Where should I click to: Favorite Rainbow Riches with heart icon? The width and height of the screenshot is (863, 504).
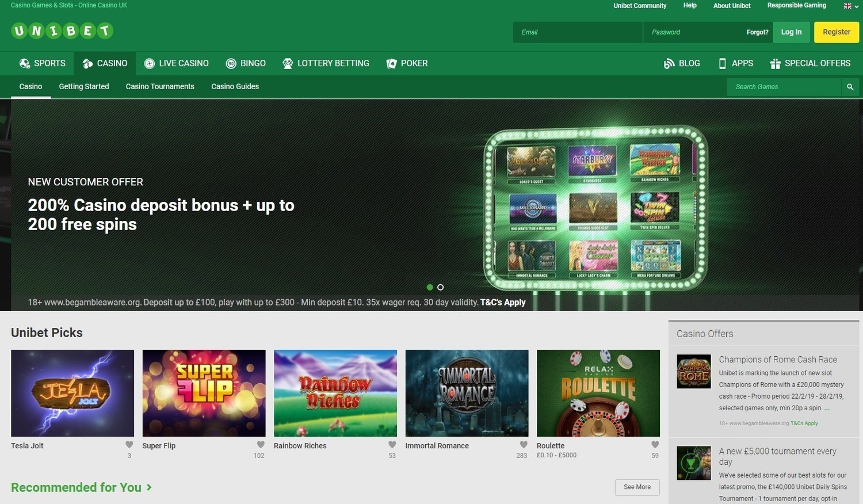[392, 445]
